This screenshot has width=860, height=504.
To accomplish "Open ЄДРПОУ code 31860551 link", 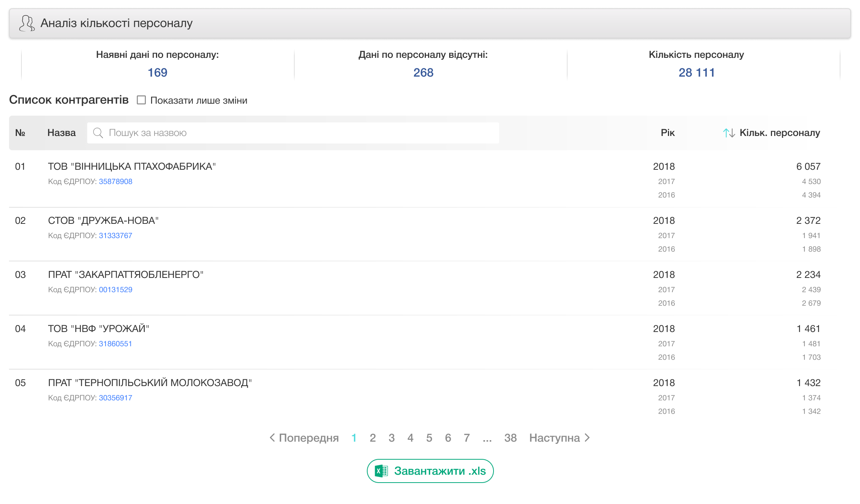I will (115, 344).
